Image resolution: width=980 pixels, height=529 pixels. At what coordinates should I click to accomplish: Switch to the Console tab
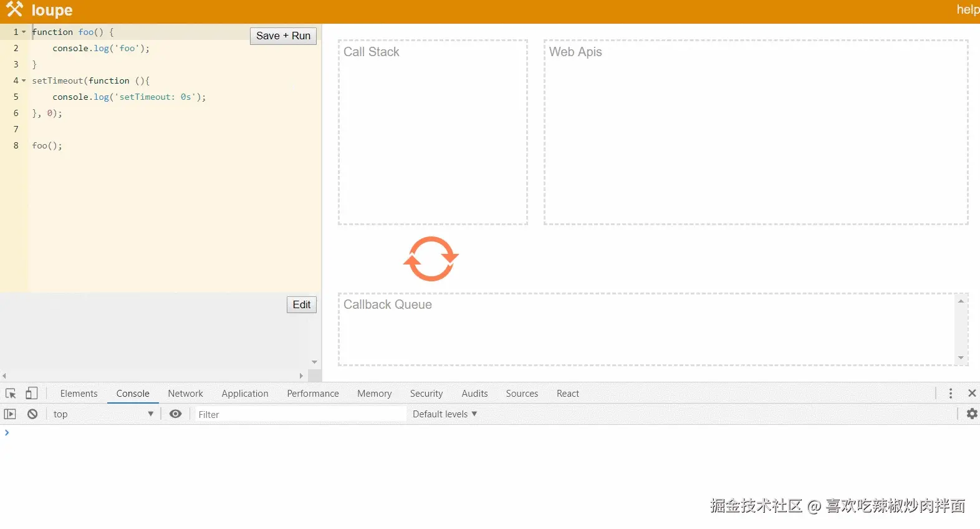[x=133, y=394]
